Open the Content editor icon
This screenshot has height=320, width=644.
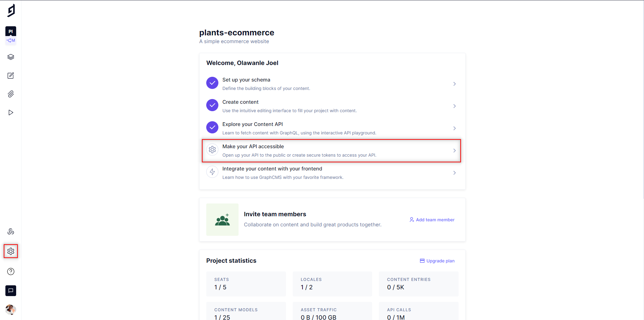click(10, 75)
